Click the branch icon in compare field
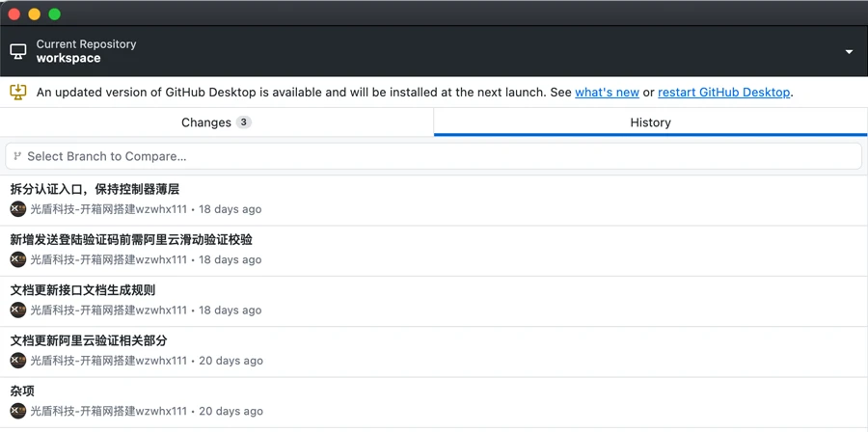Viewport: 868px width, 432px height. 17,156
